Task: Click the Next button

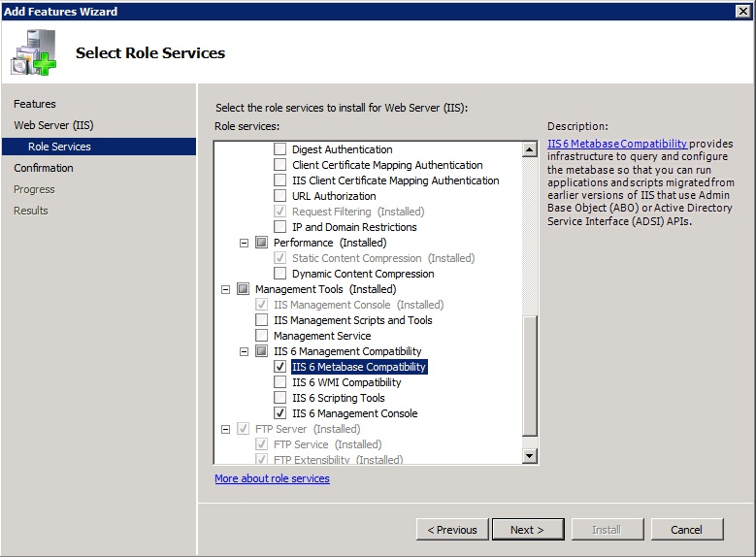Action: tap(527, 530)
